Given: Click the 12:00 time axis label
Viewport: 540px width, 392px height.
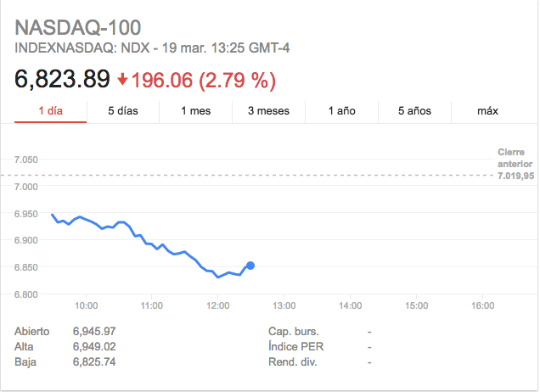Looking at the screenshot, I should click(217, 305).
